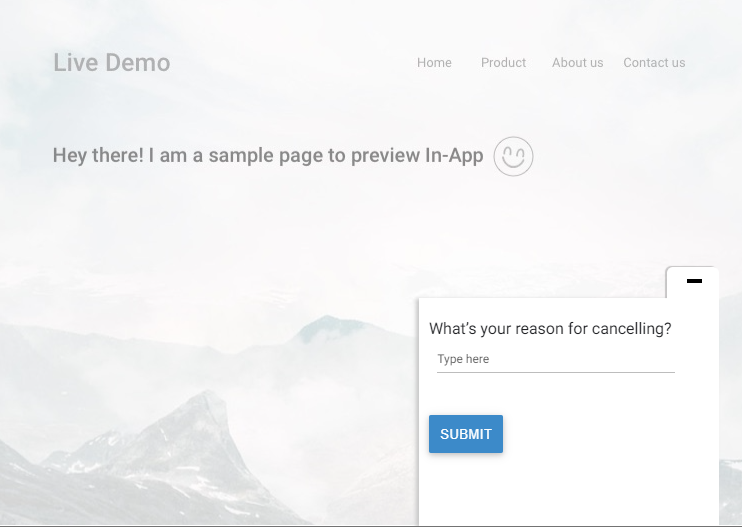742x527 pixels.
Task: Click the 'Hey there!' greeting text
Action: 98,156
